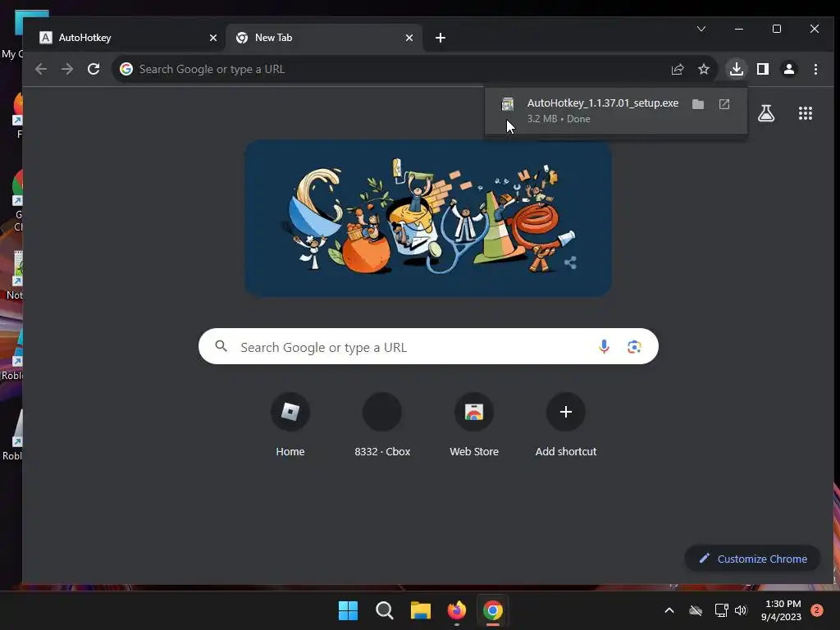
Task: Toggle the Chrome downloads button
Action: point(736,69)
